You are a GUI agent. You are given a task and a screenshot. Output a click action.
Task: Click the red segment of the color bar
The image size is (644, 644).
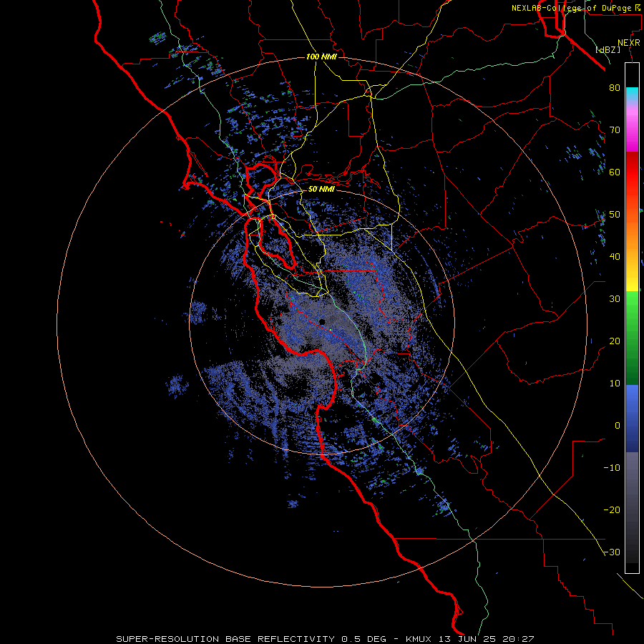(632, 172)
